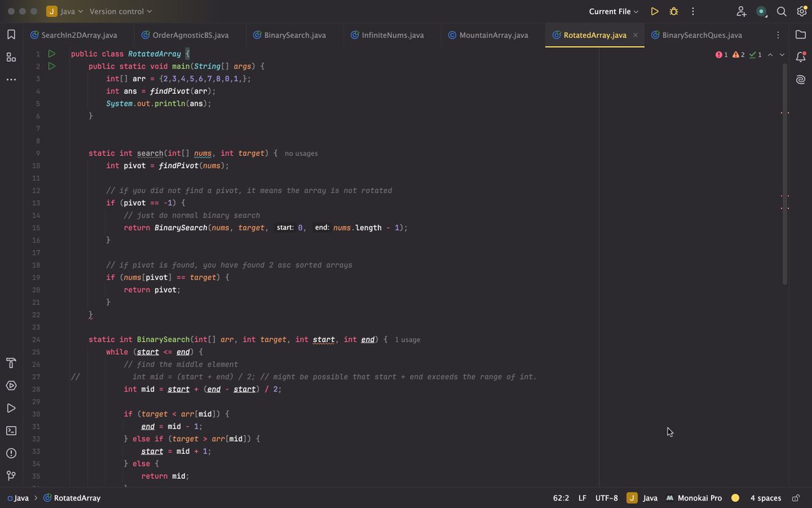Open Search Everywhere magnifier
Image resolution: width=812 pixels, height=508 pixels.
782,12
